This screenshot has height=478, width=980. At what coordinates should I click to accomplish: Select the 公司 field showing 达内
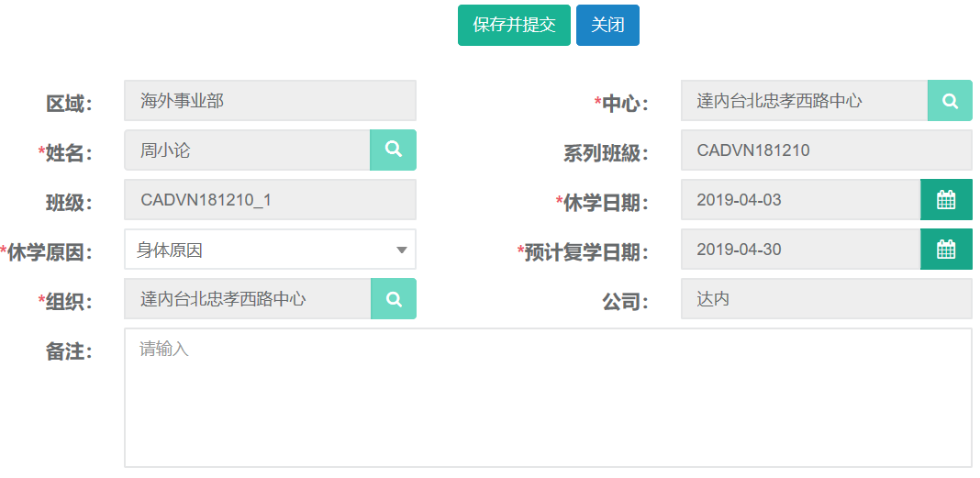point(825,299)
